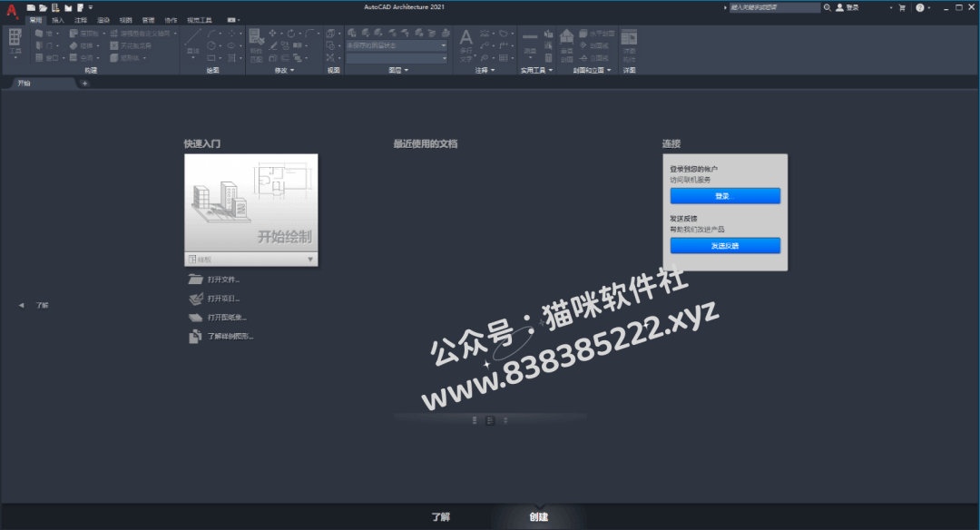The width and height of the screenshot is (980, 530).
Task: Select the 空间 space tool
Action: [83, 57]
